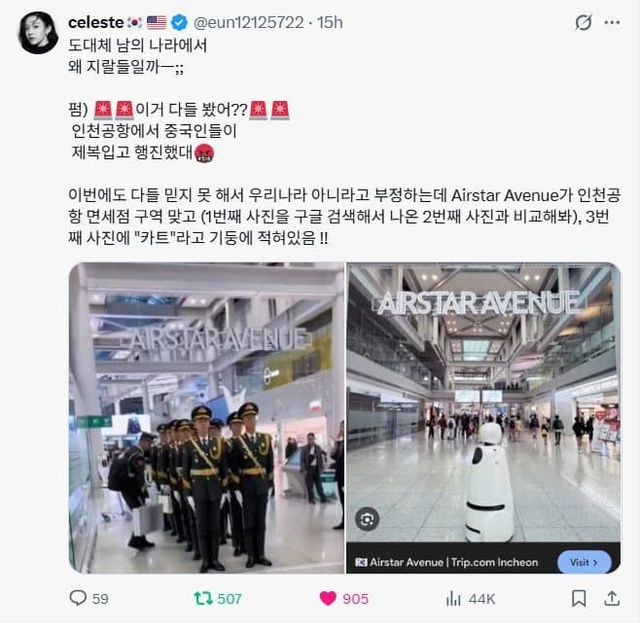View analytics with the 44K icon

453,599
